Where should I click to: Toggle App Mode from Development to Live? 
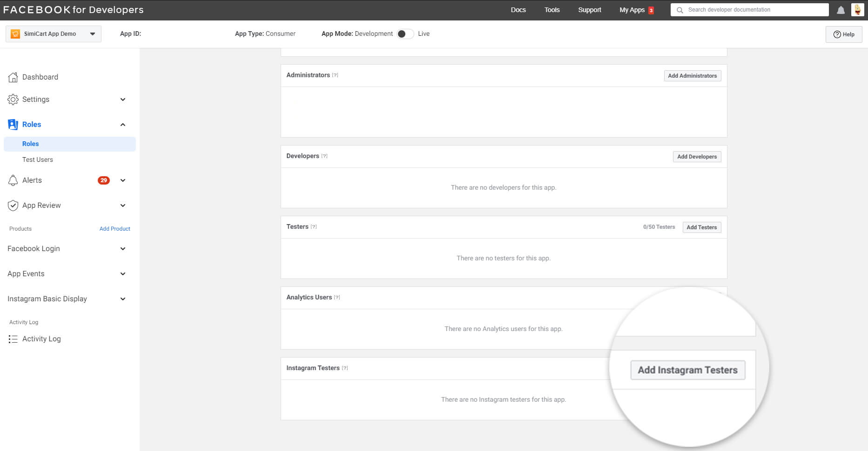pos(405,34)
